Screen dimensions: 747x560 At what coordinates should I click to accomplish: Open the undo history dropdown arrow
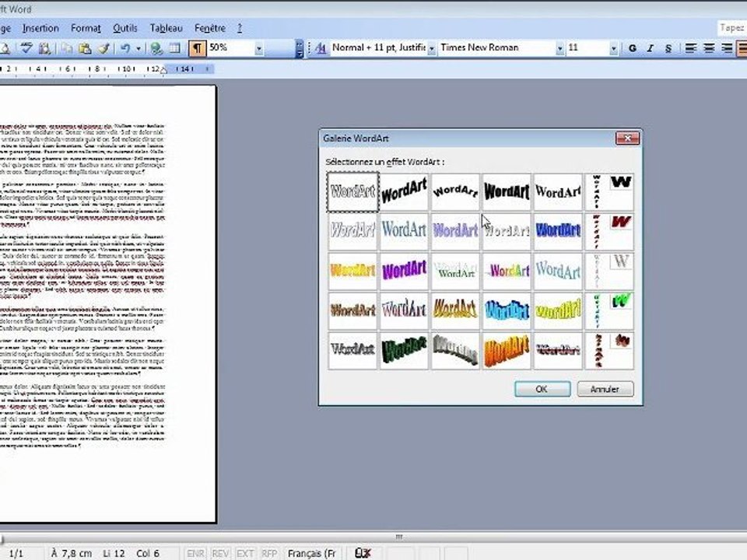[x=139, y=48]
